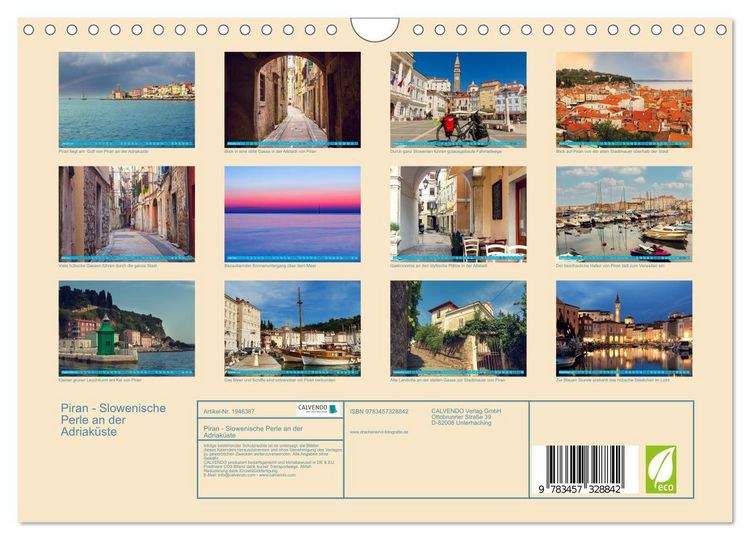Click barcode number '9 783457 328842'
750x540 pixels.
pos(580,489)
